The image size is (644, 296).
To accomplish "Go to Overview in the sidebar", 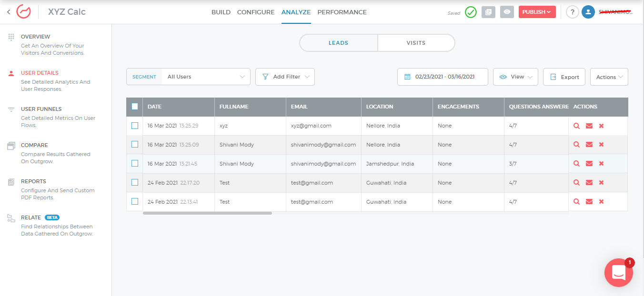I will [35, 37].
